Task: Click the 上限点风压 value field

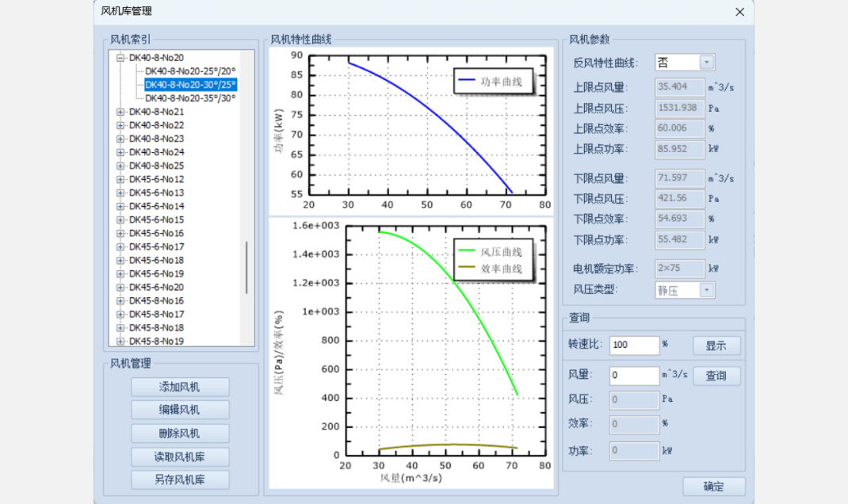Action: [x=680, y=108]
